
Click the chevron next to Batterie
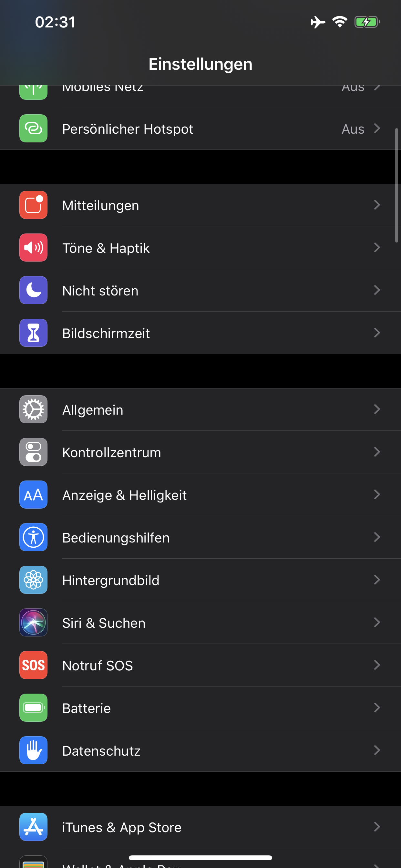(x=377, y=708)
